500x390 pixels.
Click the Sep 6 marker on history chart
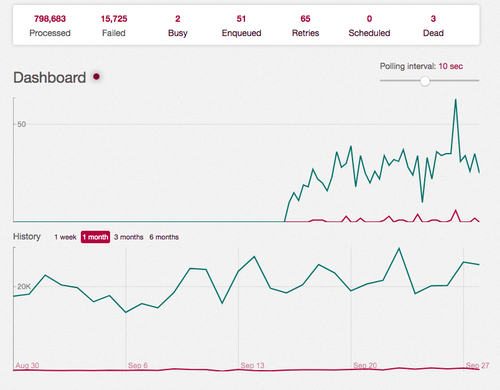click(x=138, y=365)
